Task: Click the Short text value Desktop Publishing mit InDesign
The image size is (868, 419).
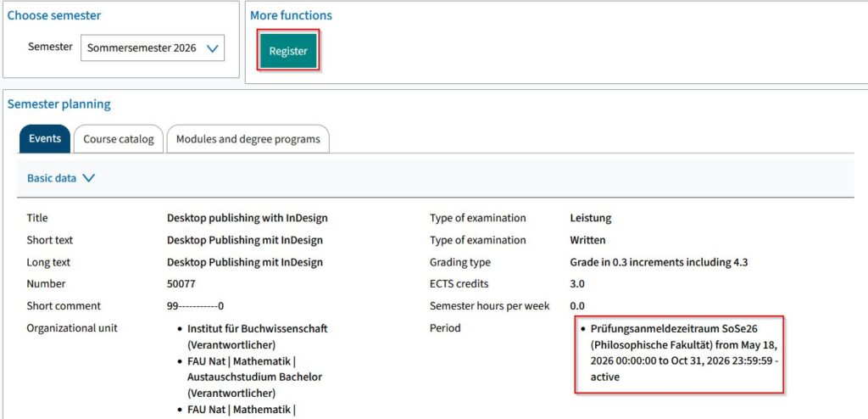Action: tap(245, 240)
